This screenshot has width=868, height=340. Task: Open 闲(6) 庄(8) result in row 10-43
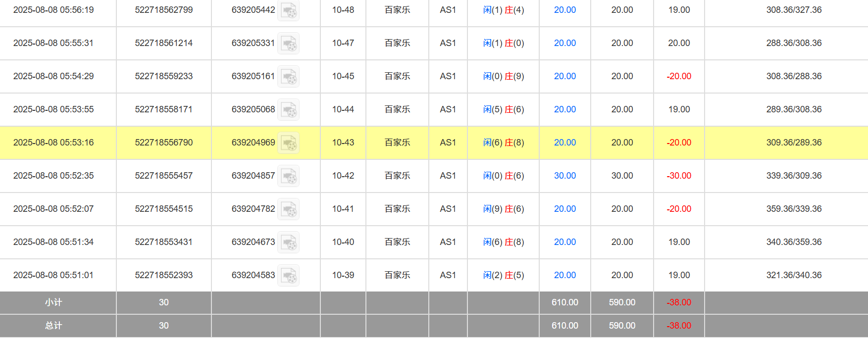(x=503, y=143)
